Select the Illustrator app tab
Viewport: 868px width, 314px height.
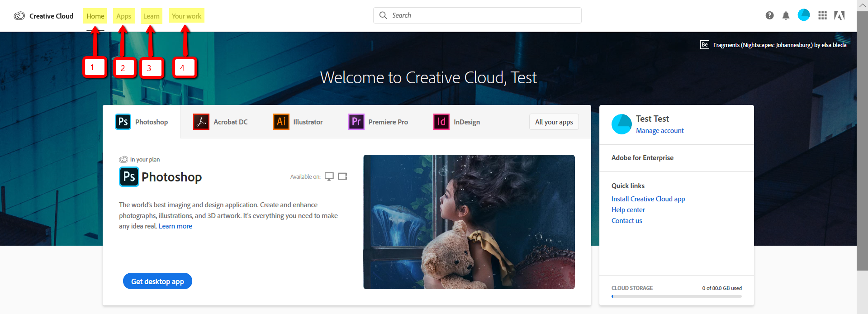tap(298, 122)
